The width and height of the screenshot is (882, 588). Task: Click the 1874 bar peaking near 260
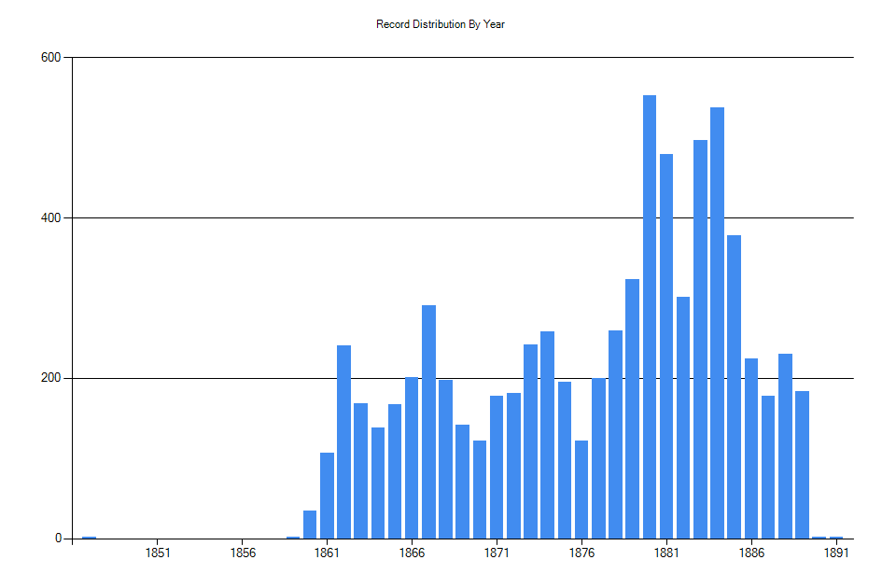click(x=547, y=435)
